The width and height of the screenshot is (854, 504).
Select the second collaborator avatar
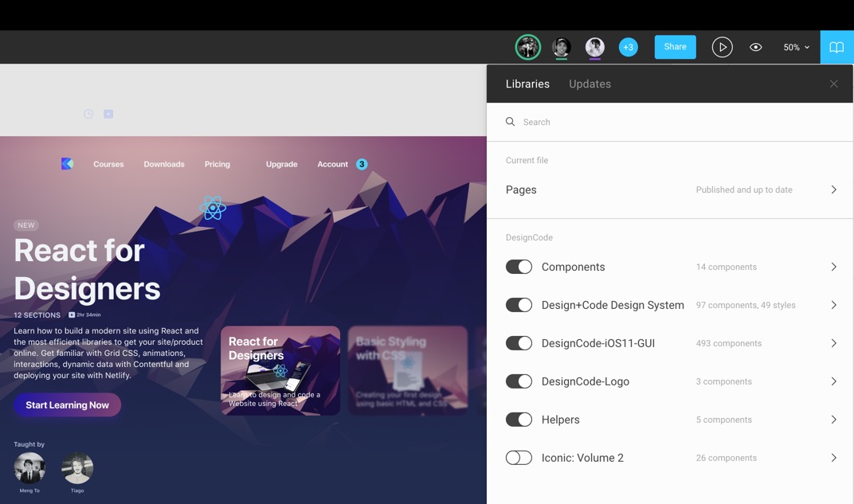[562, 47]
